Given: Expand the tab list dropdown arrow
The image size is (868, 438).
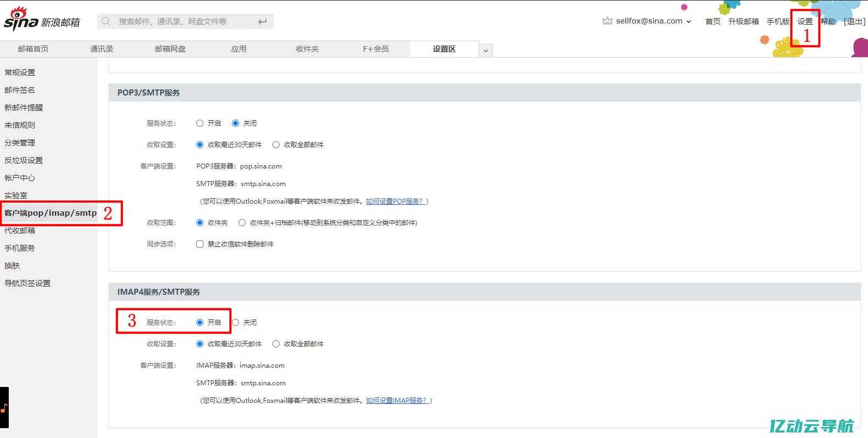Looking at the screenshot, I should coord(486,50).
